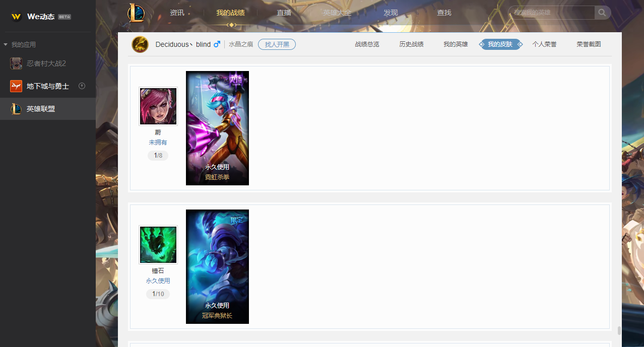This screenshot has height=347, width=644.
Task: Click the 锤石 champion portrait
Action: point(158,245)
